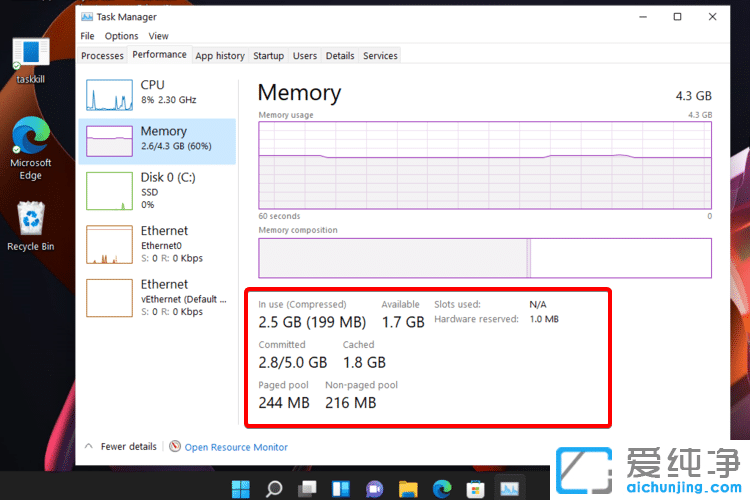Click the Memory composition bar

(485, 258)
